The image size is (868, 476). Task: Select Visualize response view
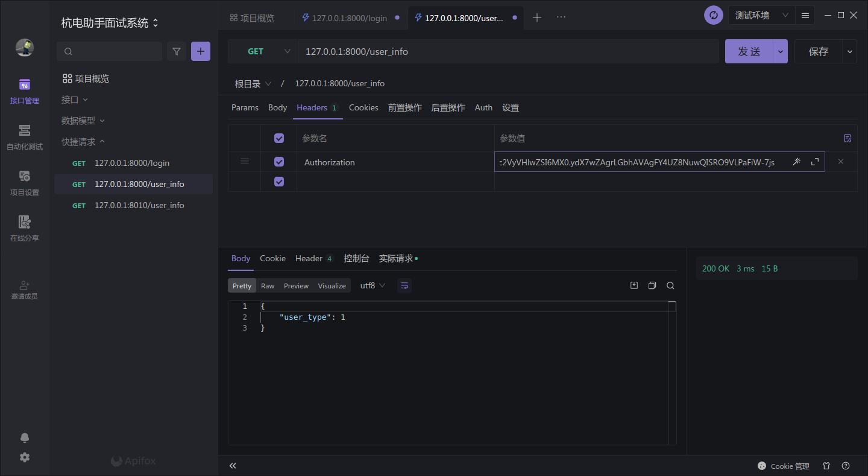[x=332, y=285]
